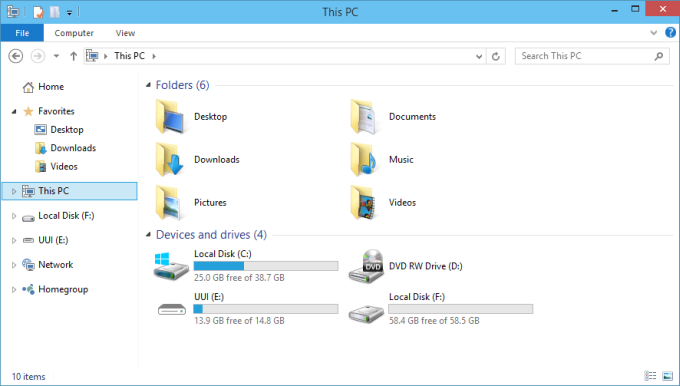Click the '58.4 GB free of 58.5 GB' text
This screenshot has width=680, height=386.
(434, 321)
